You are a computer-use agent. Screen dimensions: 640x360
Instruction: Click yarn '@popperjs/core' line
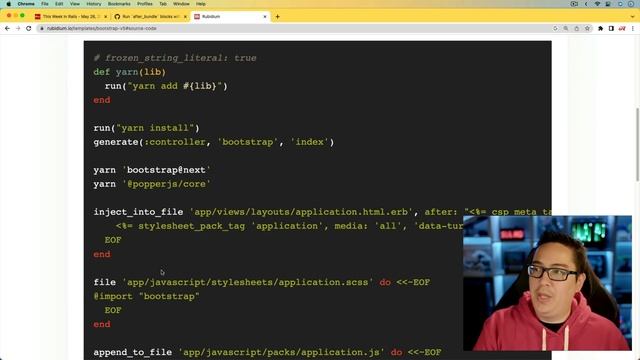(152, 184)
